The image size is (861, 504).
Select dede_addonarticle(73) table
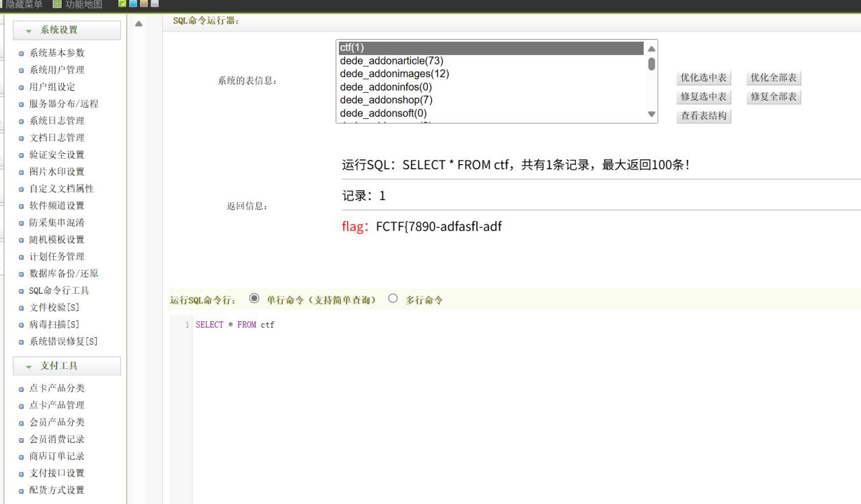[491, 61]
